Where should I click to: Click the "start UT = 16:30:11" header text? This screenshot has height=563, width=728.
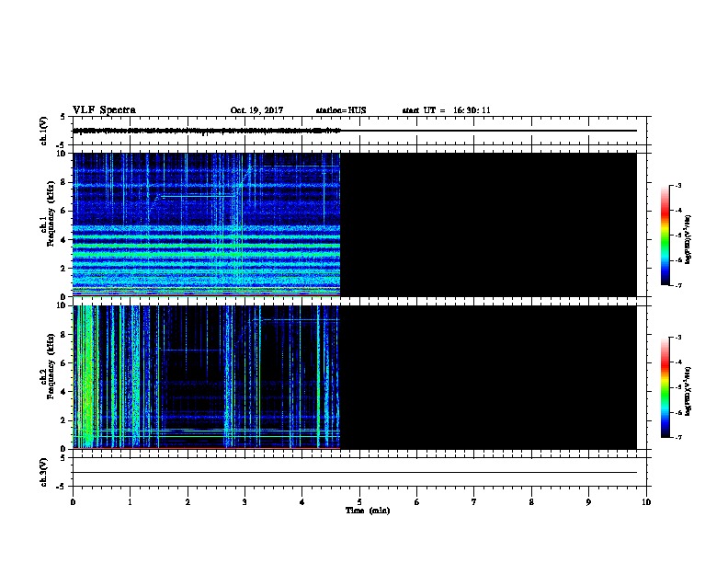pos(446,110)
